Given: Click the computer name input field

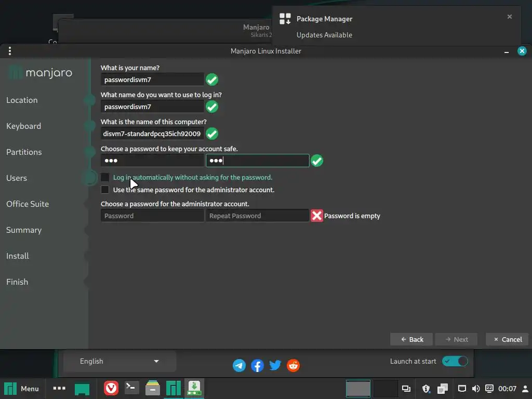Looking at the screenshot, I should [x=152, y=134].
